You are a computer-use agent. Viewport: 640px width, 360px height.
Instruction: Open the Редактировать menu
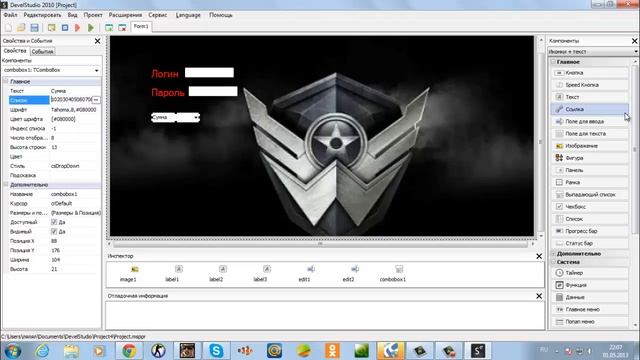tap(42, 15)
